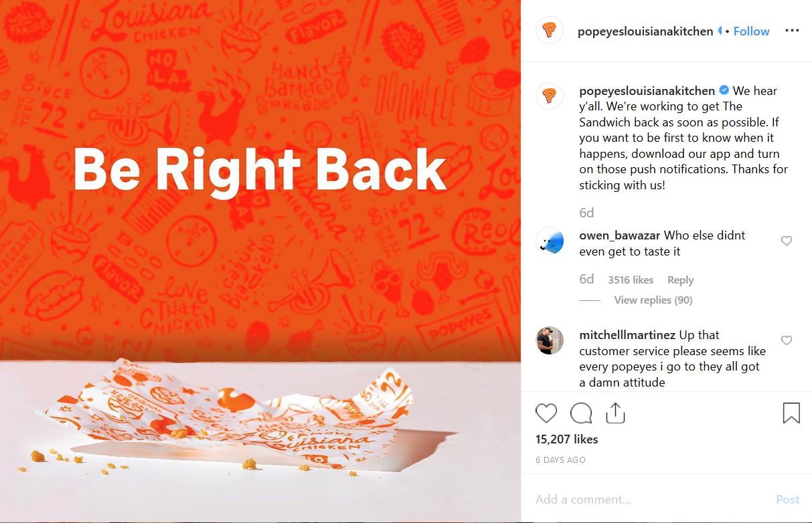The image size is (812, 523).
Task: Open mitchelllmartinez's profile picture
Action: [550, 340]
